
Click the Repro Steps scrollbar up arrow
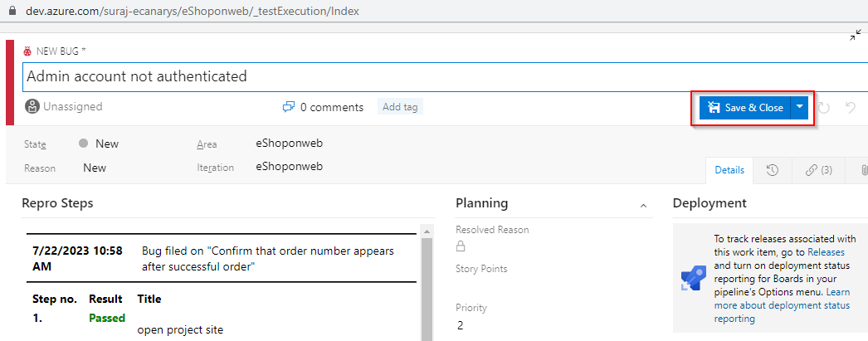click(426, 231)
